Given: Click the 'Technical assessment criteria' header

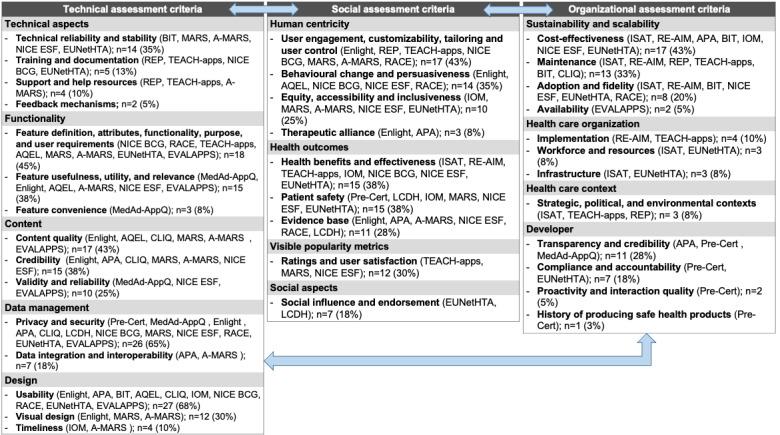Looking at the screenshot, I should (132, 9).
